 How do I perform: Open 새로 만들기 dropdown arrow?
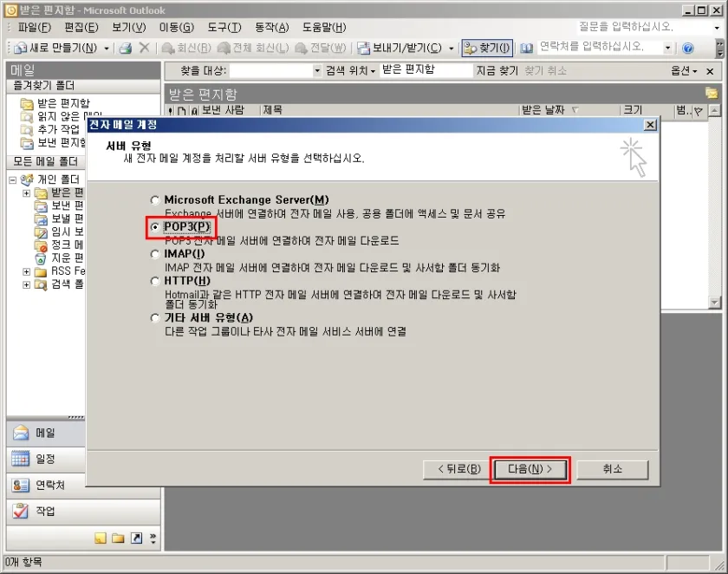pyautogui.click(x=107, y=49)
